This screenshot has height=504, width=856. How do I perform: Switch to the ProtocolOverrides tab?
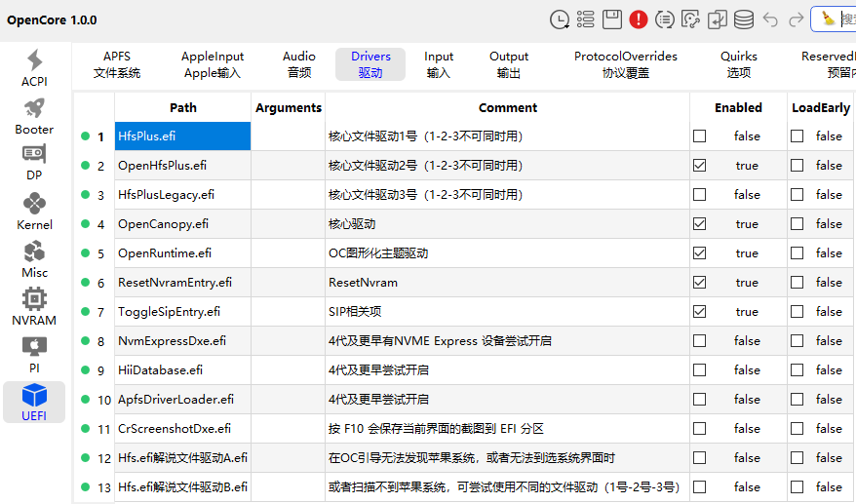click(x=626, y=64)
